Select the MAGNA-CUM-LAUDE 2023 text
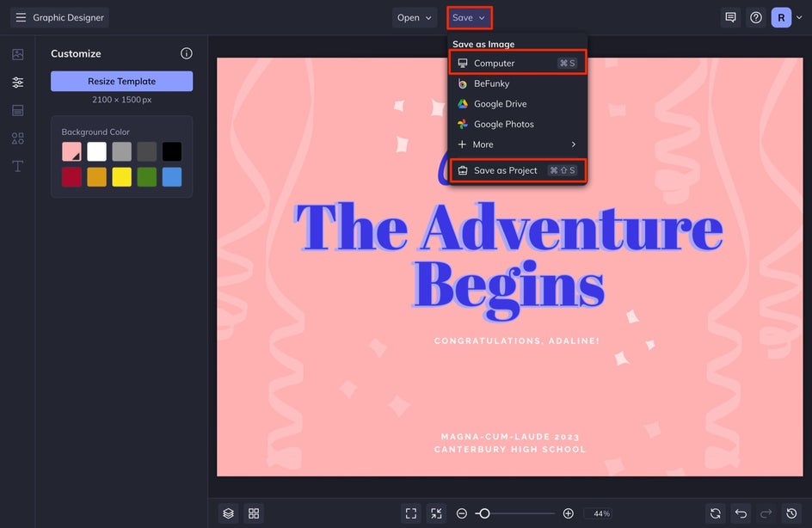 pyautogui.click(x=510, y=436)
